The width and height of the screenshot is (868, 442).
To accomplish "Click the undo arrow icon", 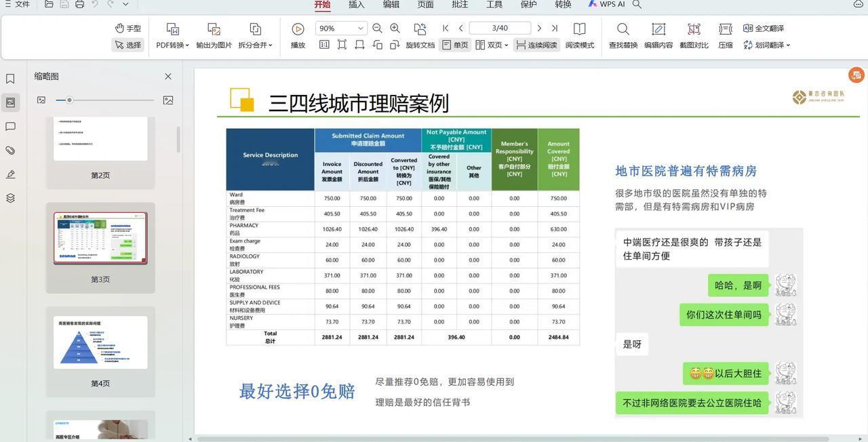I will tap(95, 4).
